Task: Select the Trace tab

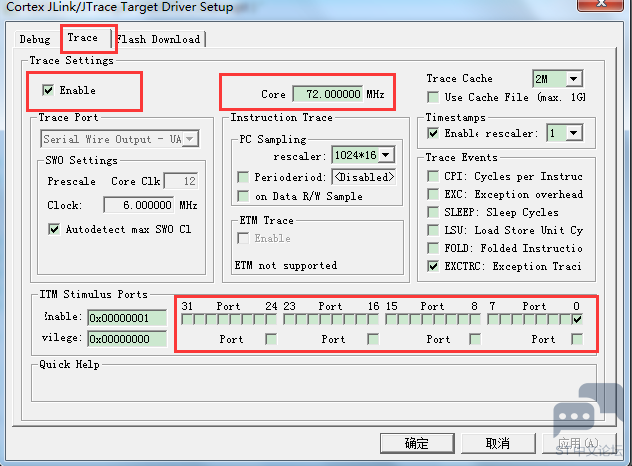Action: pyautogui.click(x=83, y=38)
